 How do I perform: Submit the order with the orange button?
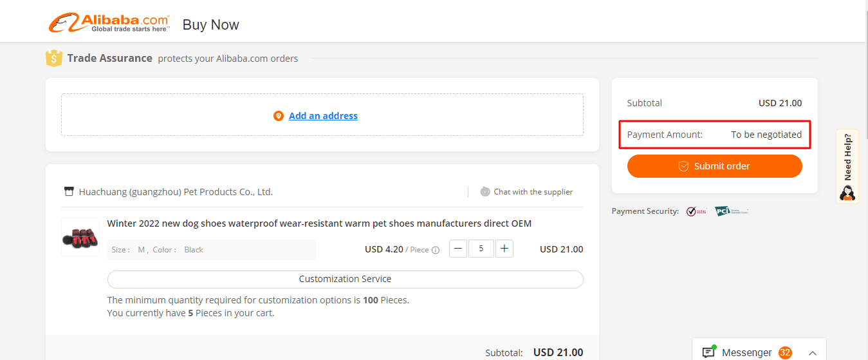click(715, 166)
